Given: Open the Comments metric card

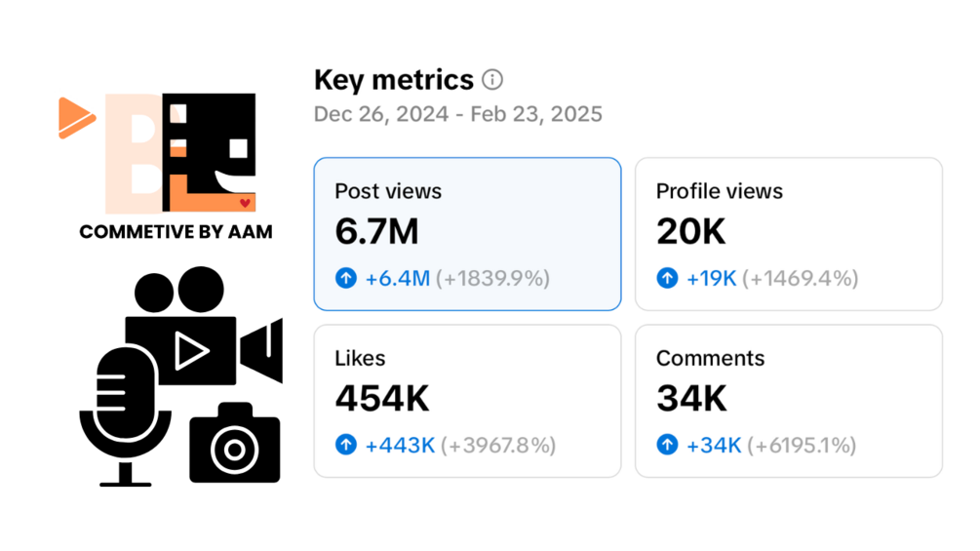Looking at the screenshot, I should (788, 401).
